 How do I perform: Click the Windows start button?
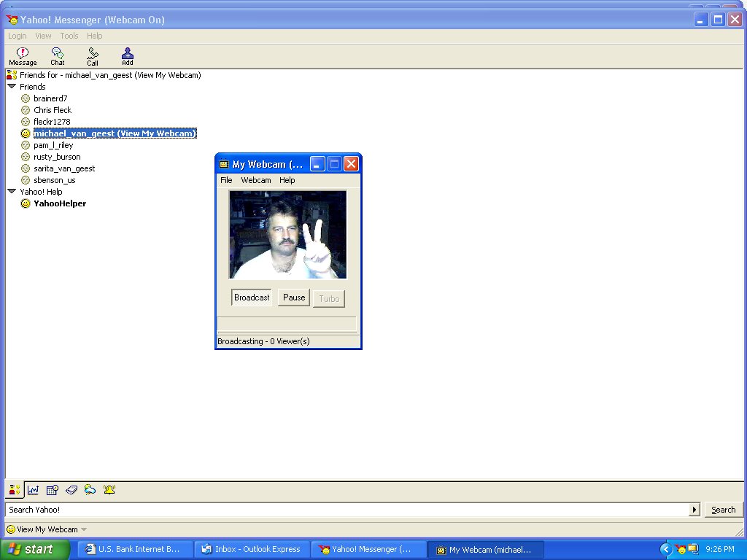35,549
